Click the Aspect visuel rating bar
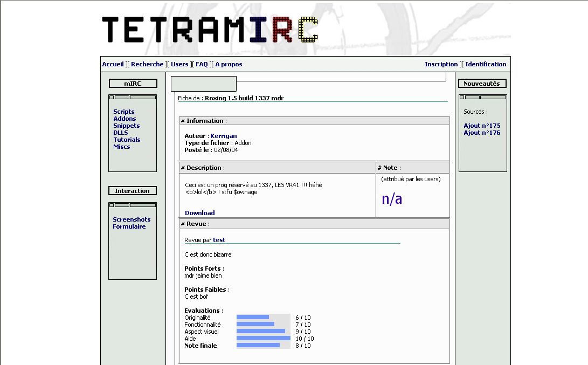 pos(263,331)
